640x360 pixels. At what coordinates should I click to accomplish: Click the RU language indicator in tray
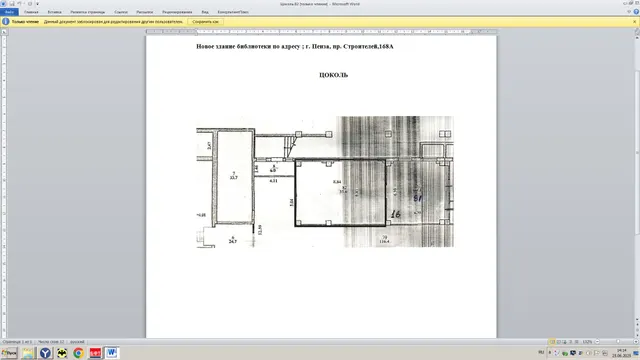coord(541,352)
